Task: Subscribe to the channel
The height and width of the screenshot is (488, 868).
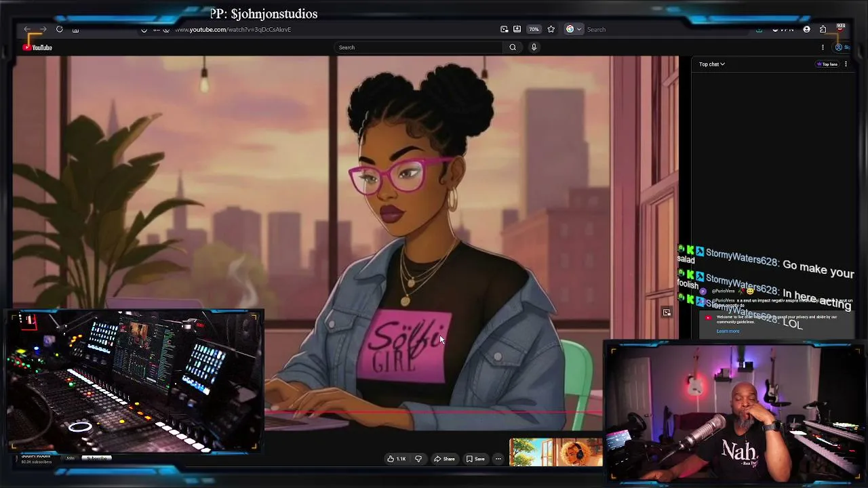Action: pyautogui.click(x=97, y=459)
